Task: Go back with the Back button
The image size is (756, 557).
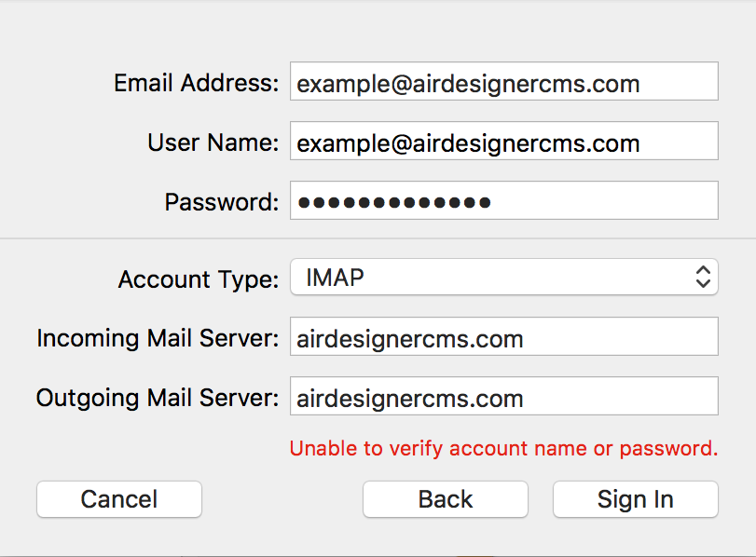Action: click(445, 499)
